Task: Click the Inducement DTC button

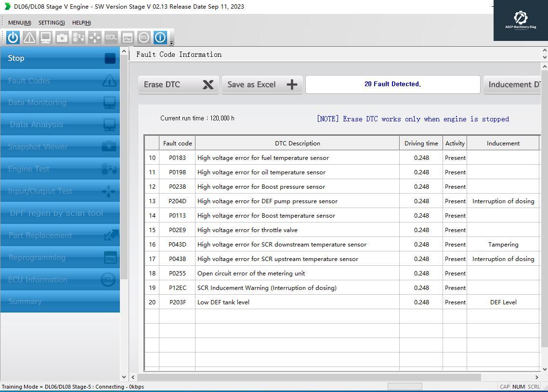Action: 513,85
